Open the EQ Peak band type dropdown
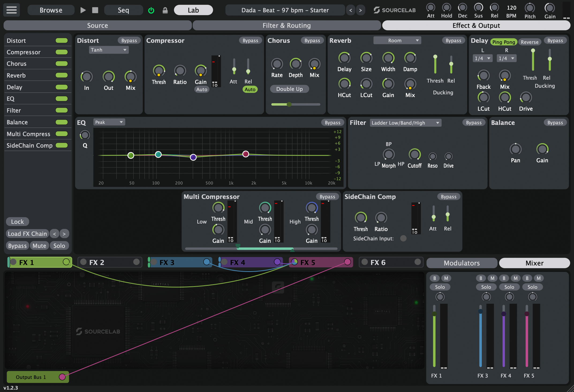This screenshot has width=574, height=392. point(109,122)
